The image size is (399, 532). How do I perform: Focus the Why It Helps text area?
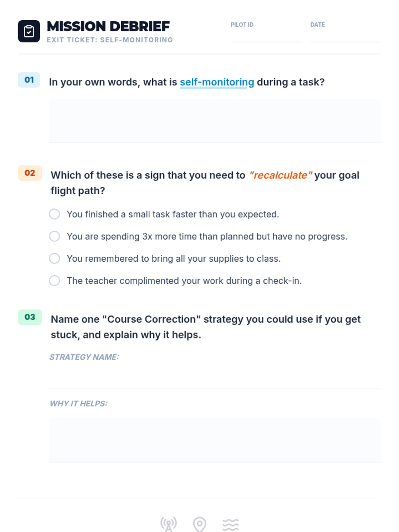tap(215, 440)
